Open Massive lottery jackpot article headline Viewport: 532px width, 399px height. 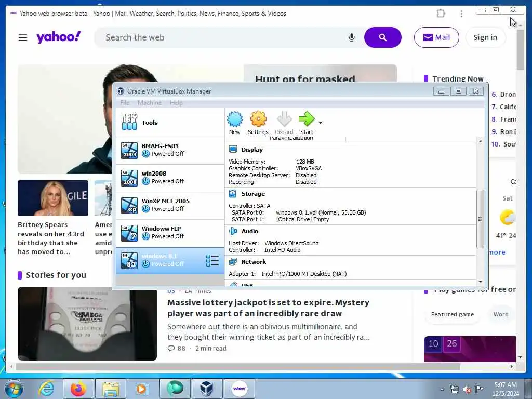268,308
